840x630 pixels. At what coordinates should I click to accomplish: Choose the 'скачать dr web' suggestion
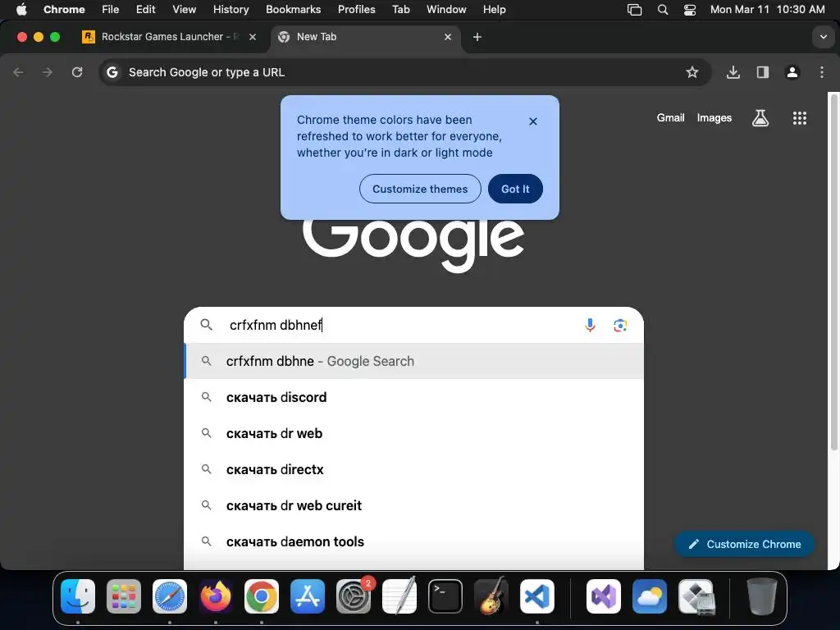tap(413, 433)
